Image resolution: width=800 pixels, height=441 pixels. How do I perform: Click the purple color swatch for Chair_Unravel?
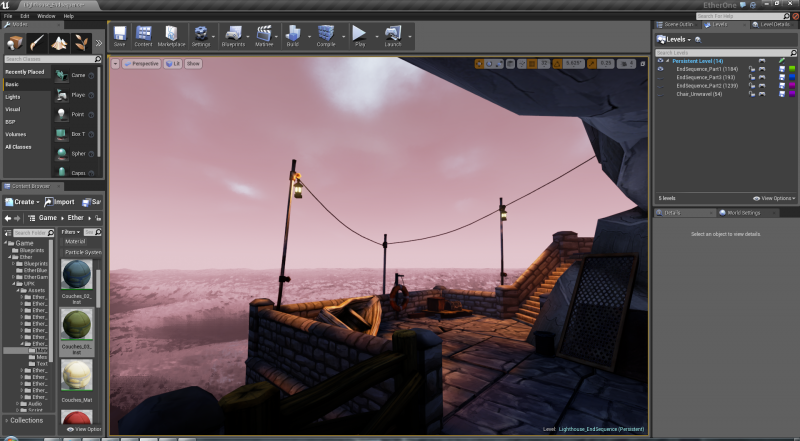pyautogui.click(x=793, y=94)
